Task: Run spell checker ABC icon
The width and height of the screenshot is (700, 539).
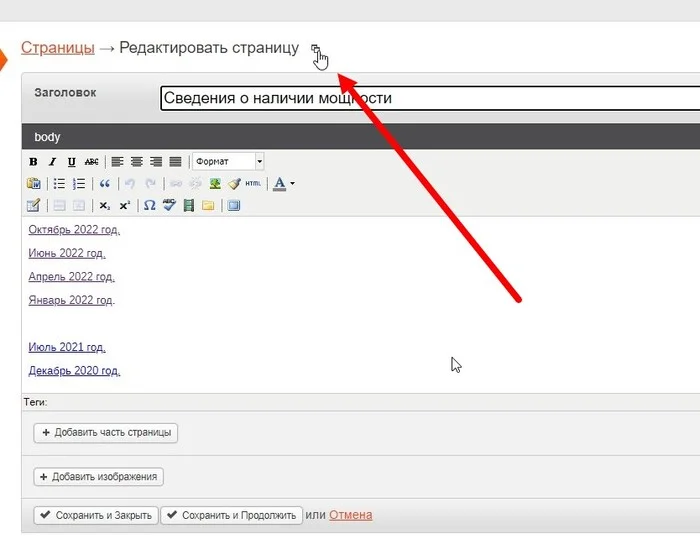Action: 169,205
